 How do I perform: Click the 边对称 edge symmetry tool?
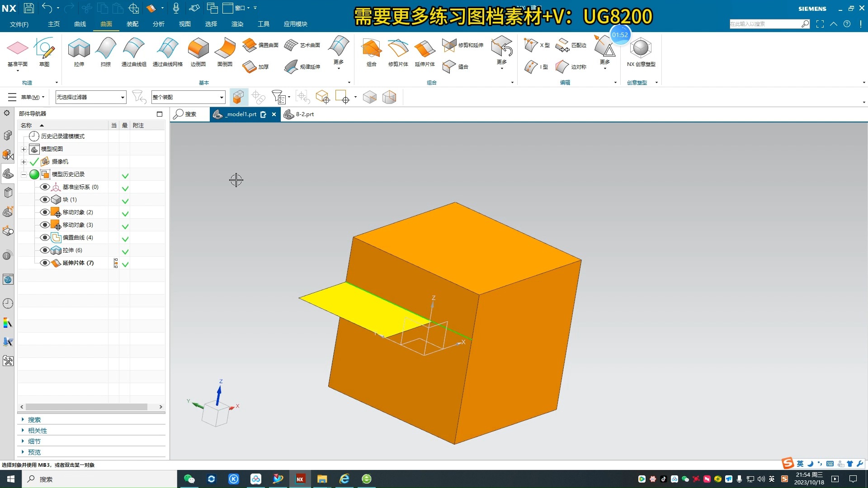571,67
